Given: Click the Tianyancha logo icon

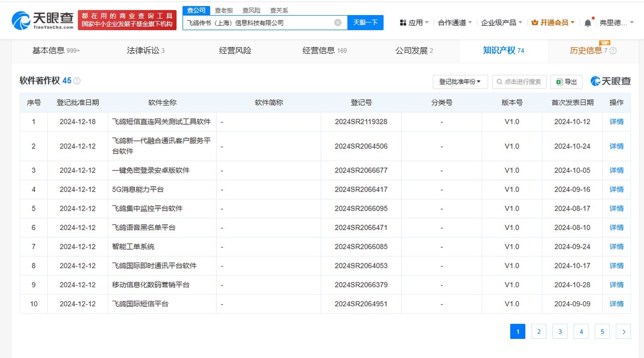Looking at the screenshot, I should [20, 20].
